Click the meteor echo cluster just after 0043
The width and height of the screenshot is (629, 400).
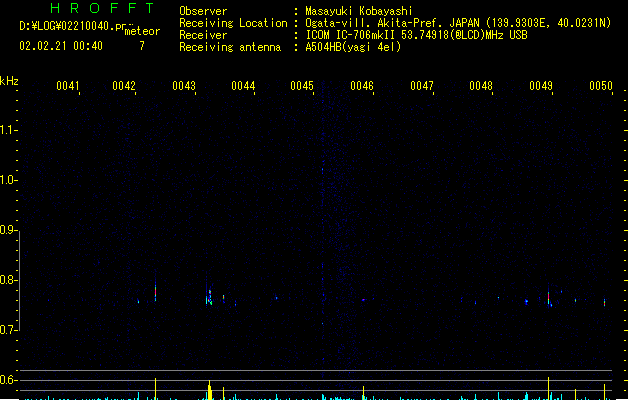click(209, 297)
